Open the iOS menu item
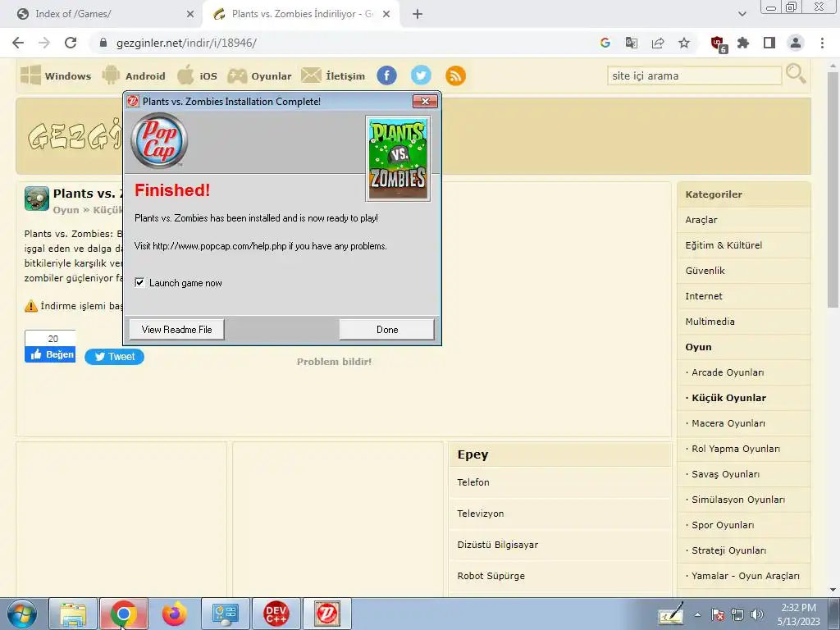The width and height of the screenshot is (840, 630). (197, 75)
